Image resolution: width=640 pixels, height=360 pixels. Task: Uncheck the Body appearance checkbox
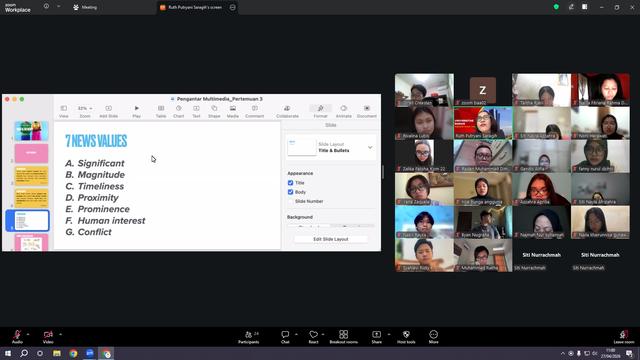point(290,192)
